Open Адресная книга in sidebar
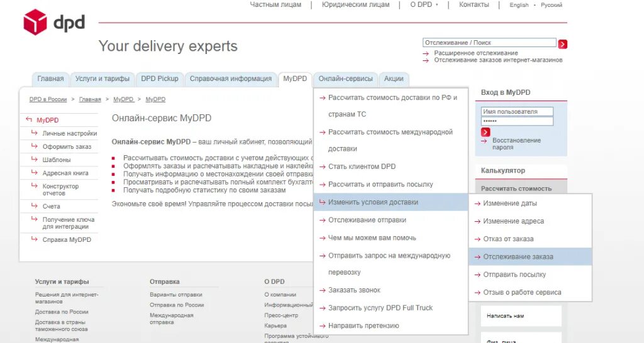 65,173
